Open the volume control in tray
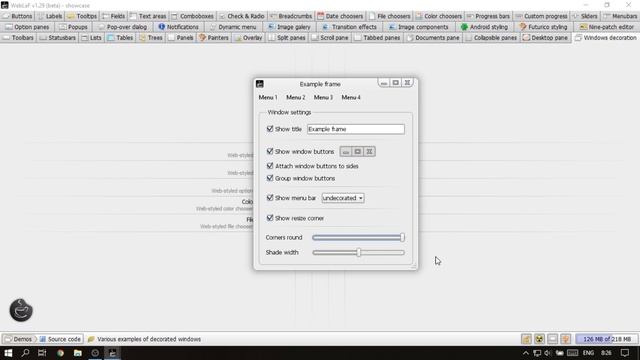Viewport: 640px width, 360px height. pyautogui.click(x=547, y=353)
